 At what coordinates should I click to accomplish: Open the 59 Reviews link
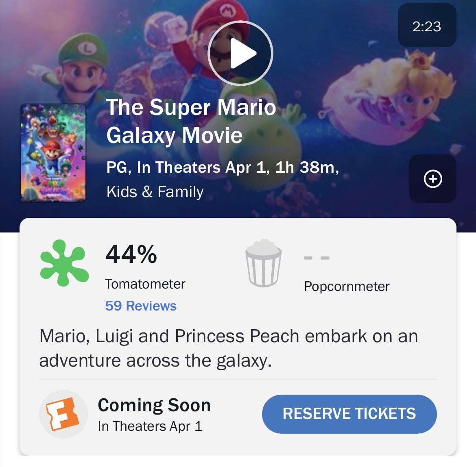click(x=141, y=306)
